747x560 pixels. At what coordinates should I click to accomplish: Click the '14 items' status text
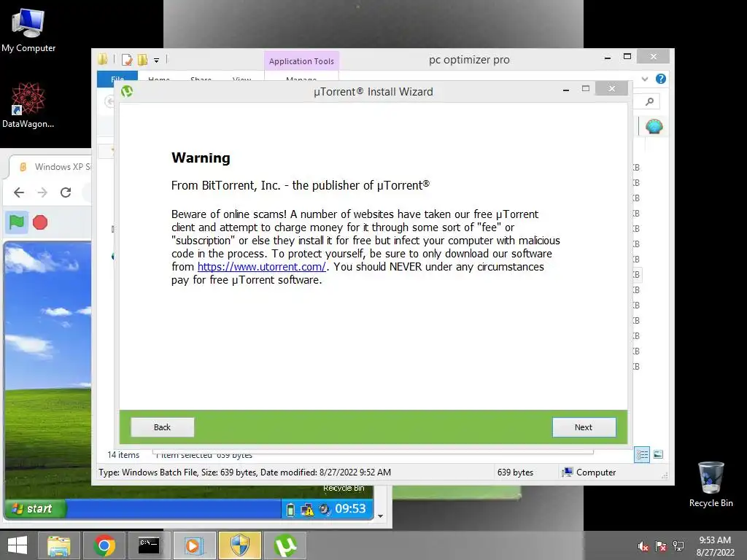tap(123, 455)
